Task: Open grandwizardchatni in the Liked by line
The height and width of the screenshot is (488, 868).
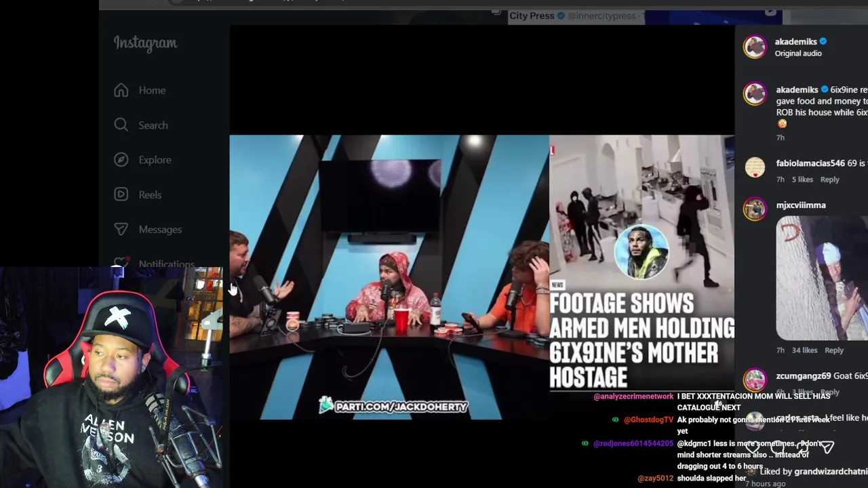Action: (x=831, y=472)
